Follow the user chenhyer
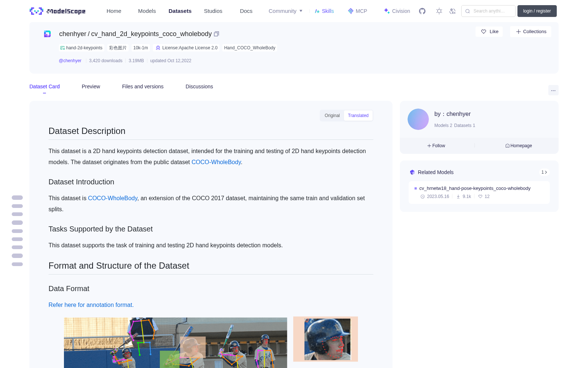Screen dimensions: 588x368 click(436, 146)
